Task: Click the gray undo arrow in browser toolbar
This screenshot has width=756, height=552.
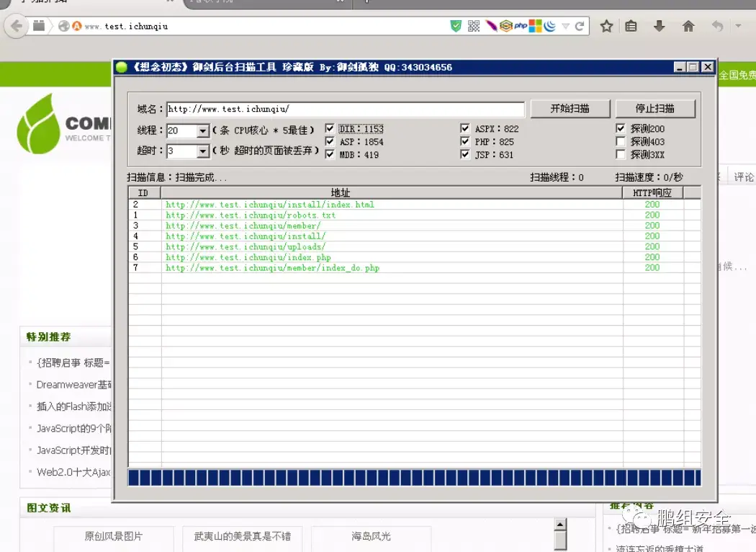Action: 717,26
